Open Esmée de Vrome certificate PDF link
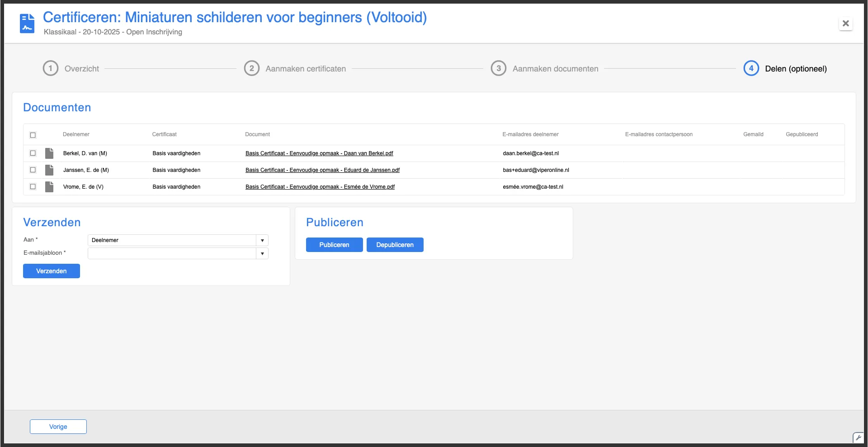This screenshot has height=447, width=868. (320, 187)
